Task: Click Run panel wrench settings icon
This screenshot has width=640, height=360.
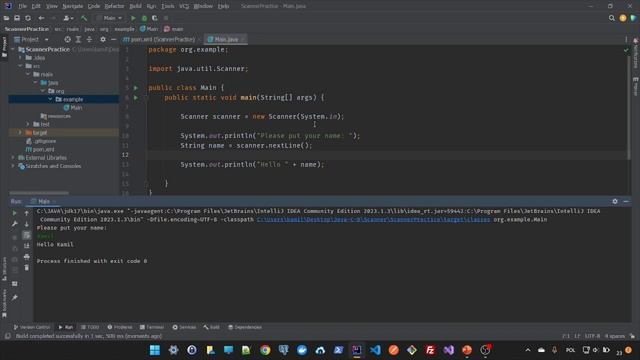Action: [15, 224]
